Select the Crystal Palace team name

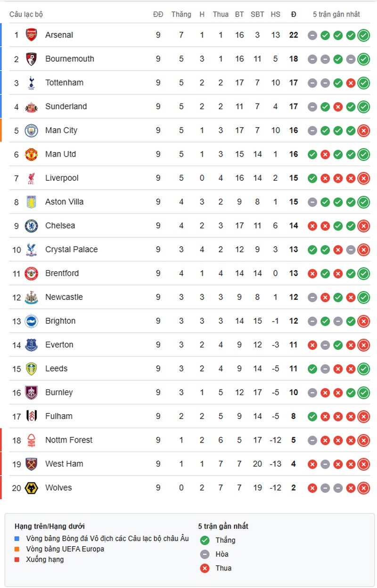pos(72,250)
